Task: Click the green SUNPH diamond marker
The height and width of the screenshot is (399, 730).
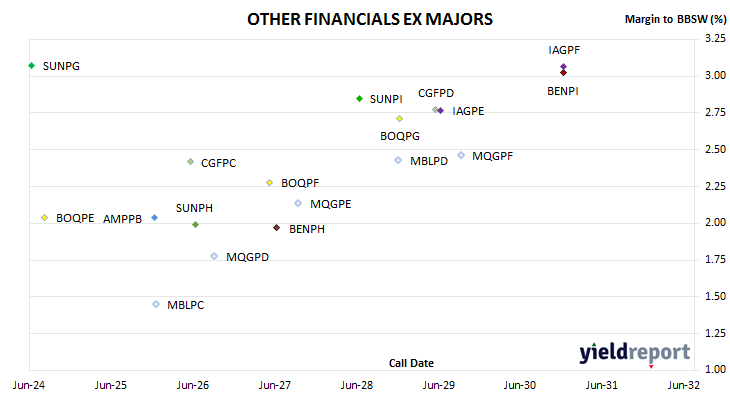Action: 196,224
